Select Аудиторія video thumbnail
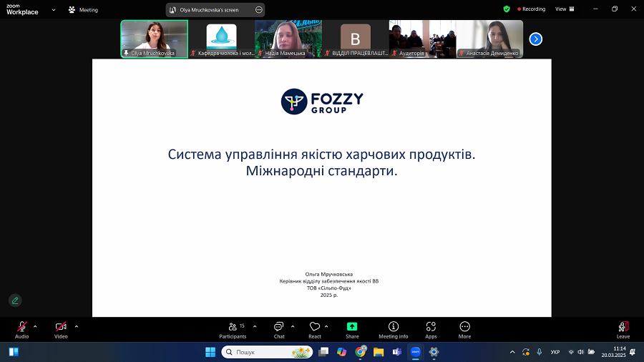The height and width of the screenshot is (362, 644). tap(422, 39)
